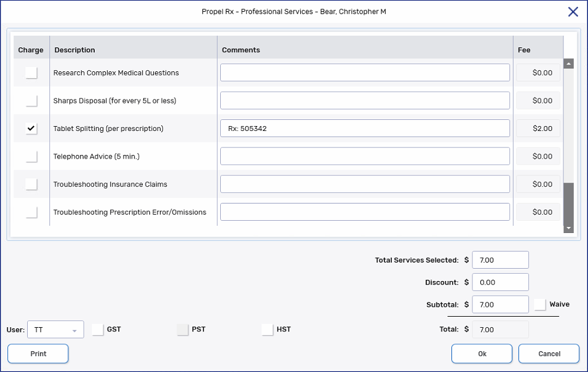588x372 pixels.
Task: Click the scrollbar down arrow in services list
Action: [x=568, y=228]
